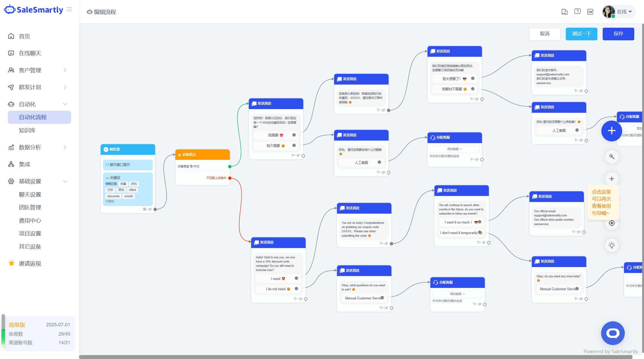Viewport: 644px width, 359px height.
Task: Click the 访客语言 condition node header
Action: [202, 155]
